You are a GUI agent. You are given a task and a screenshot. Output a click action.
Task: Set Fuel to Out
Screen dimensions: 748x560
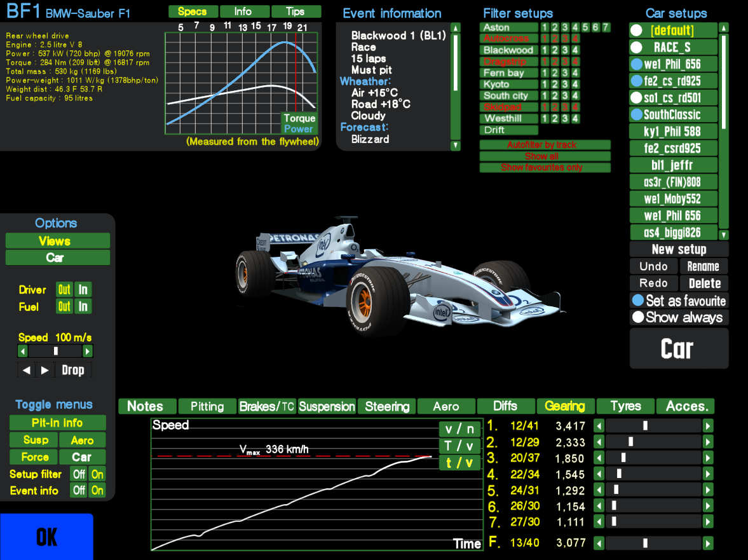64,306
